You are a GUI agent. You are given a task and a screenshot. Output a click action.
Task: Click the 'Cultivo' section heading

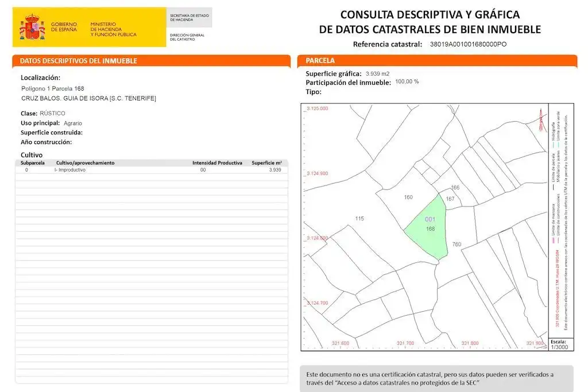coord(32,155)
